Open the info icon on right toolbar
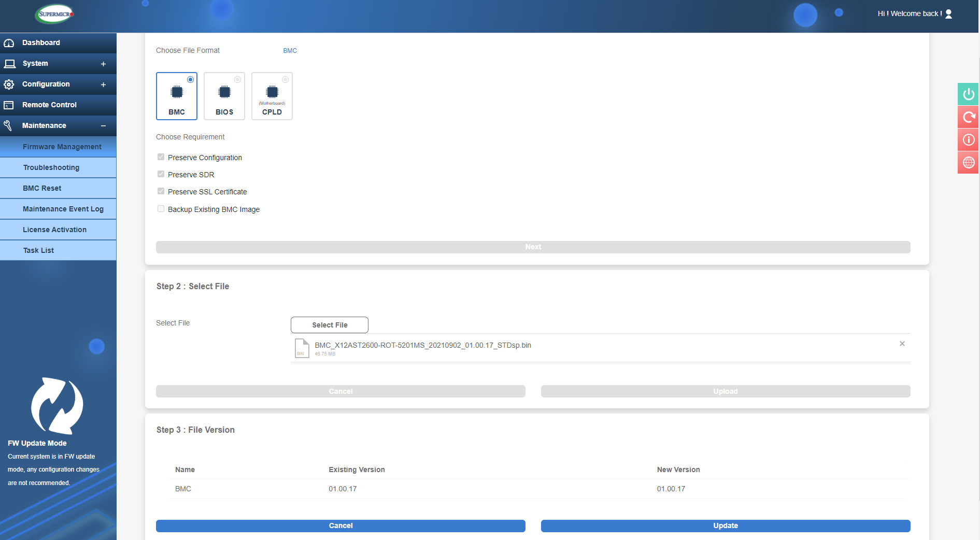This screenshot has width=980, height=540. [x=968, y=140]
